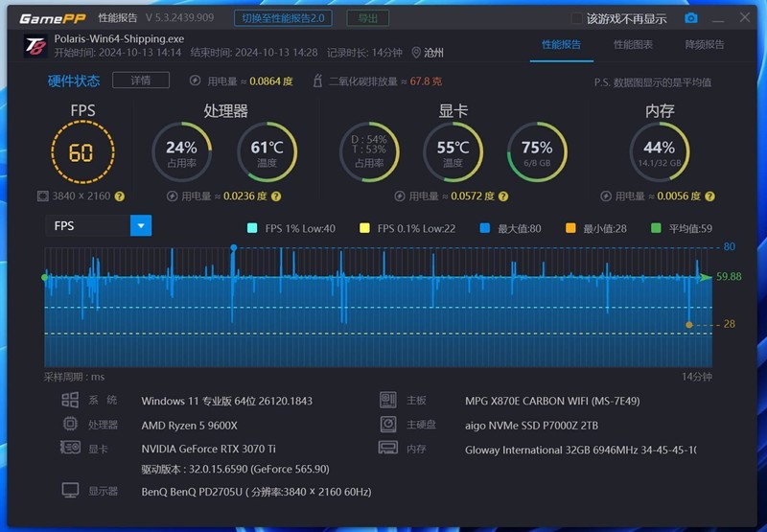Image resolution: width=767 pixels, height=532 pixels.
Task: Click the max value 80 chart marker
Action: (234, 248)
